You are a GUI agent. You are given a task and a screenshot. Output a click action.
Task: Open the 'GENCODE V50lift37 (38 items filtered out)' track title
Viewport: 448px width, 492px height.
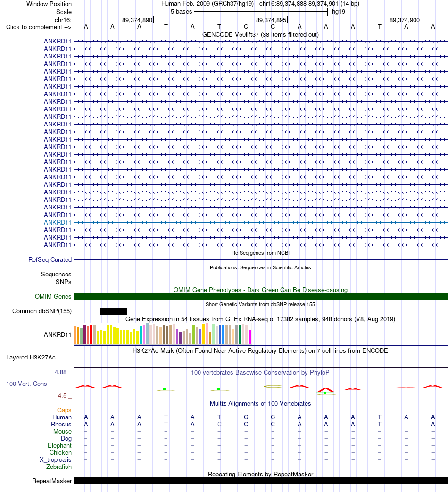click(x=260, y=35)
